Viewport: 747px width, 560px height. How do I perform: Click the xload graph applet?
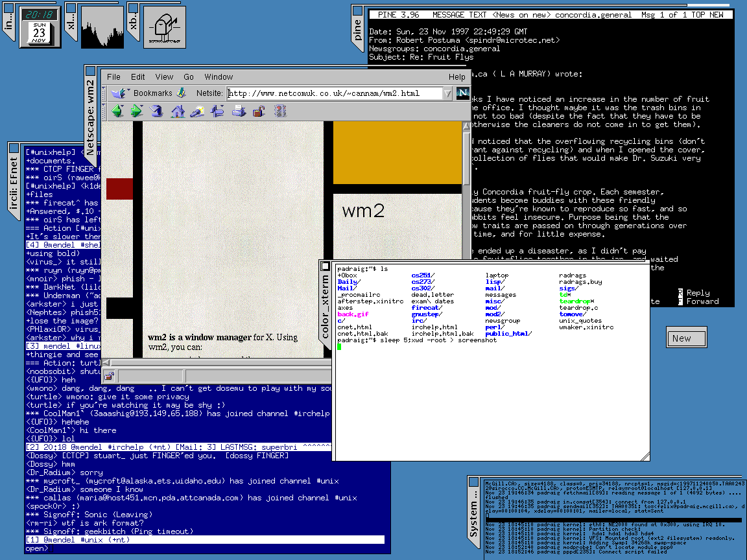tap(102, 27)
